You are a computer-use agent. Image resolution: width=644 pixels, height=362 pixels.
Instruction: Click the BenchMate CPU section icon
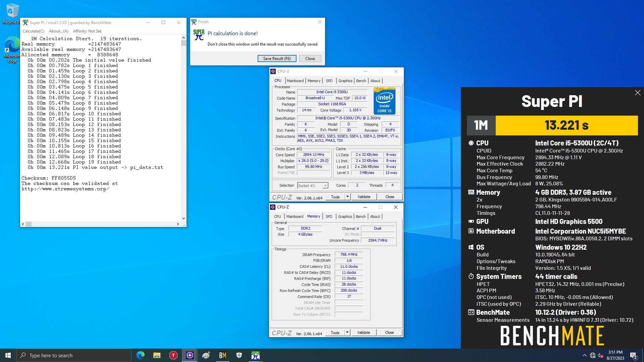click(x=471, y=143)
